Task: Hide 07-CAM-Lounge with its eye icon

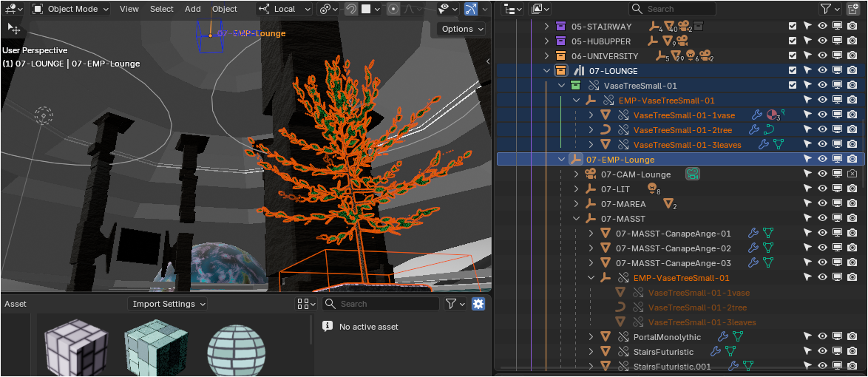Action: (x=823, y=174)
